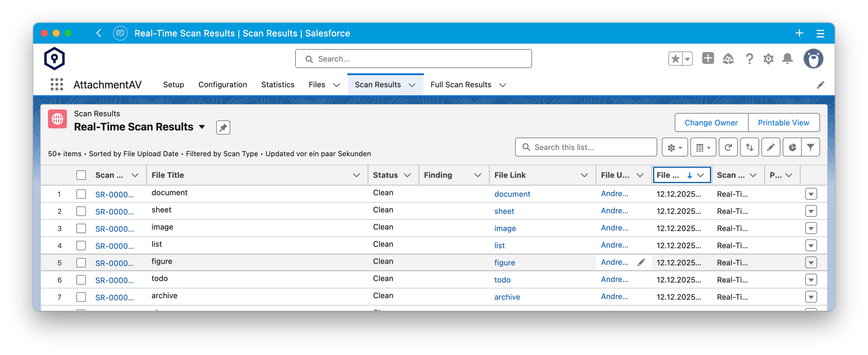Click the Scan Results globe object icon
Screen dimensions: 868x355
[x=58, y=119]
